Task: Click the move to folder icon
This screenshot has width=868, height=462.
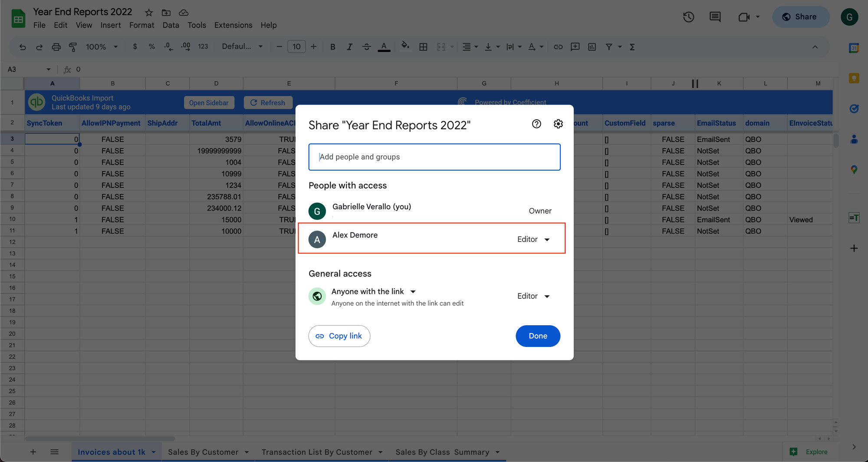Action: pos(166,13)
